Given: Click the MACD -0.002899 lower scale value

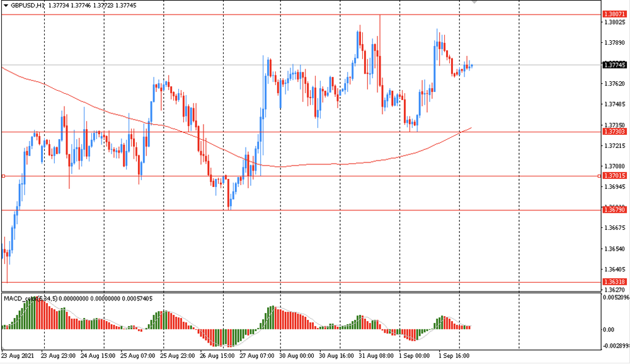Looking at the screenshot, I should (616, 346).
